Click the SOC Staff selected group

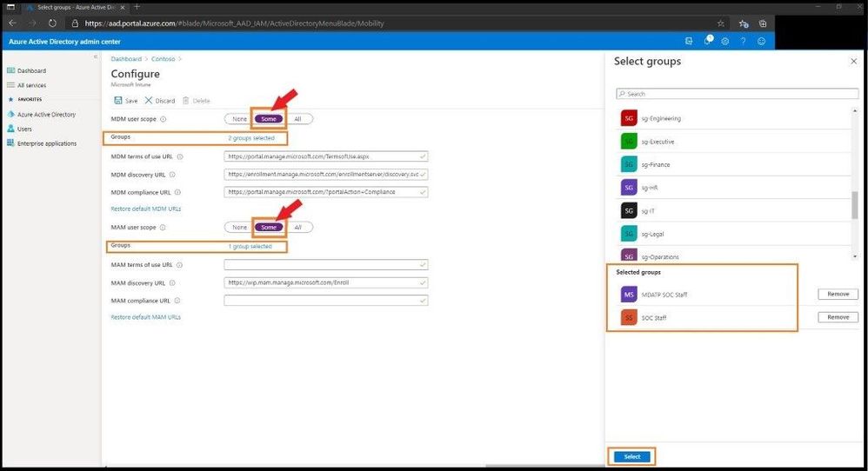644,318
